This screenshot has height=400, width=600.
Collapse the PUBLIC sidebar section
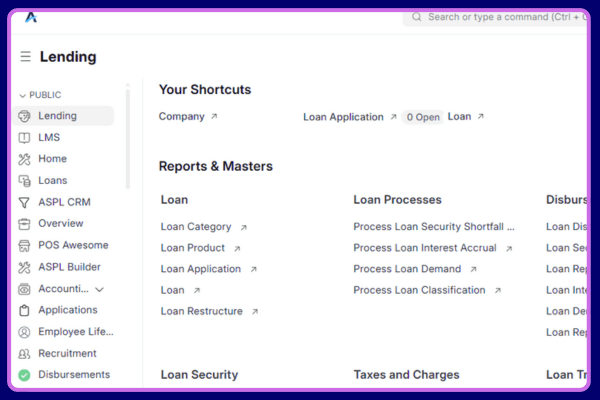point(23,95)
